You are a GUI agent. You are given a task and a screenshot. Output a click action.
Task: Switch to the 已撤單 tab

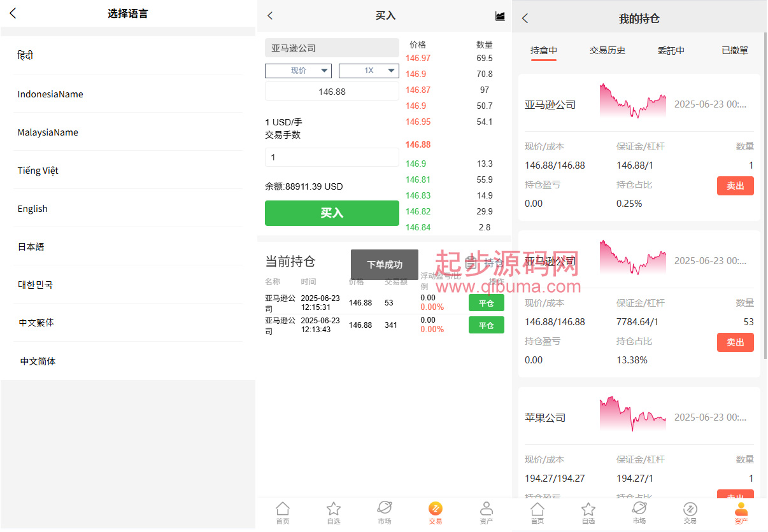735,51
